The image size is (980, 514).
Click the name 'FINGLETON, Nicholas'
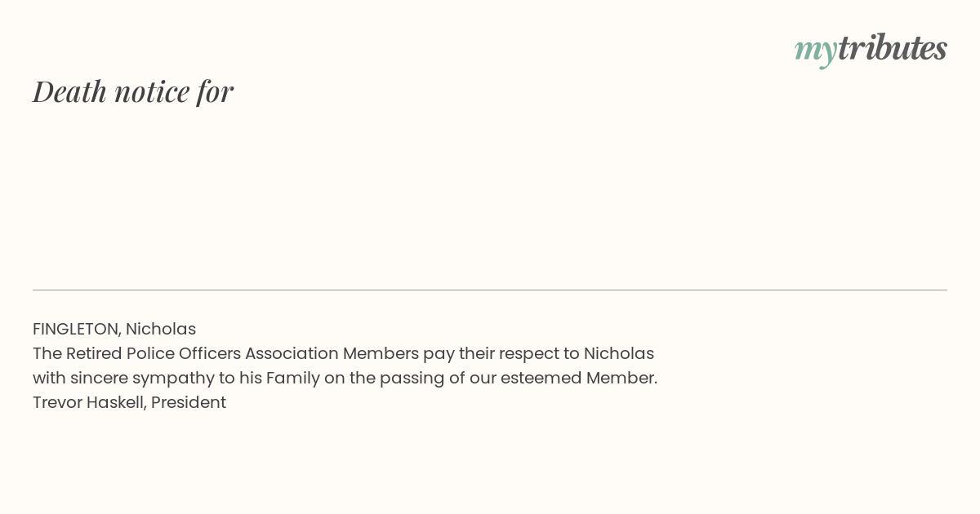[x=114, y=329]
